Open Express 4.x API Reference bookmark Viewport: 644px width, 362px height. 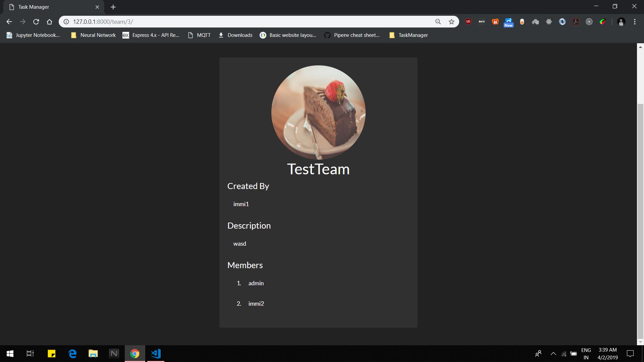151,35
